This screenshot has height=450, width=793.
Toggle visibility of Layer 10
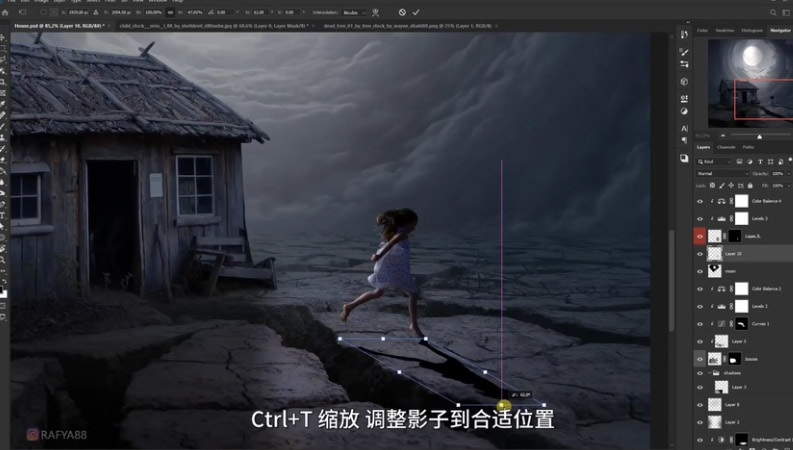click(x=700, y=254)
